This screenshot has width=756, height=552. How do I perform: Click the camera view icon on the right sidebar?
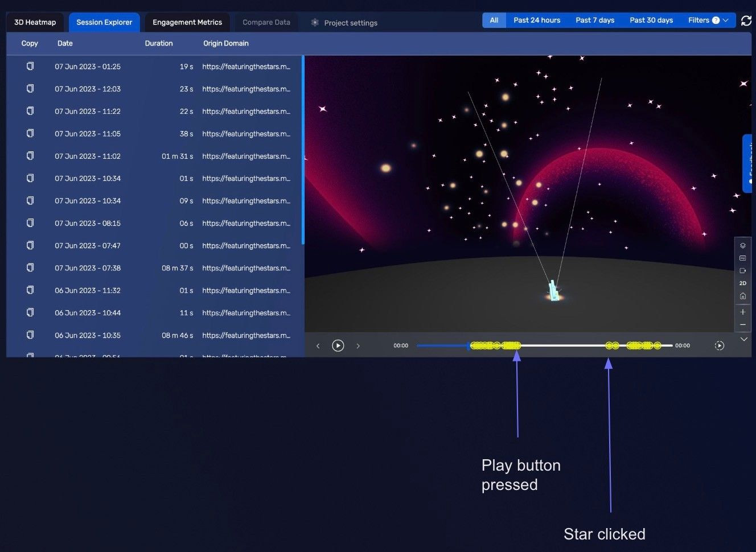[x=743, y=271]
